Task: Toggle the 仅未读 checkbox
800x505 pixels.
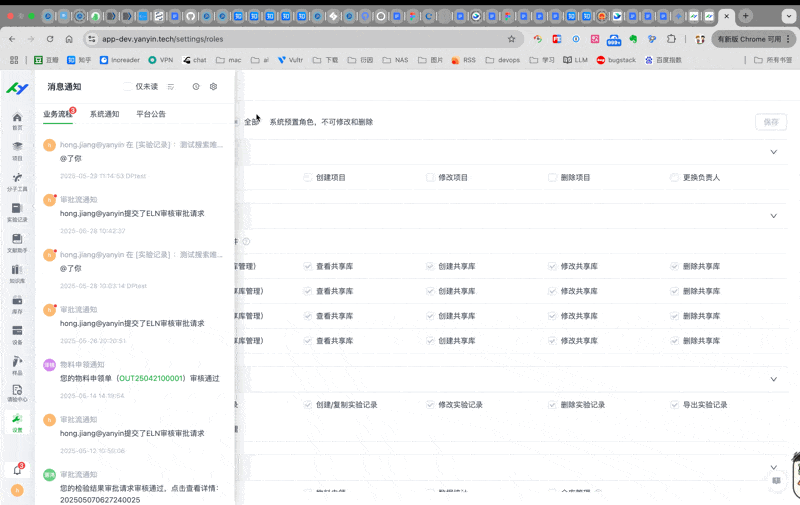Action: (x=127, y=87)
